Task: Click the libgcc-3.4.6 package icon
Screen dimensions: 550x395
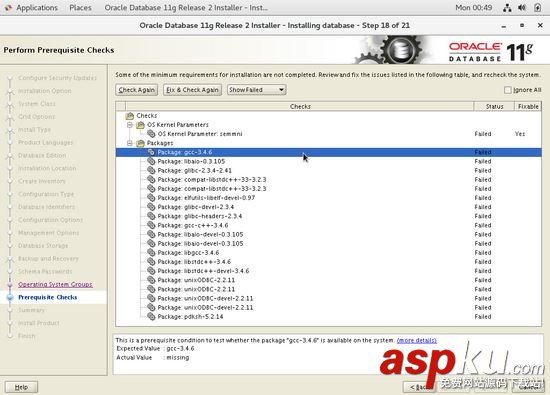Action: pyautogui.click(x=151, y=252)
